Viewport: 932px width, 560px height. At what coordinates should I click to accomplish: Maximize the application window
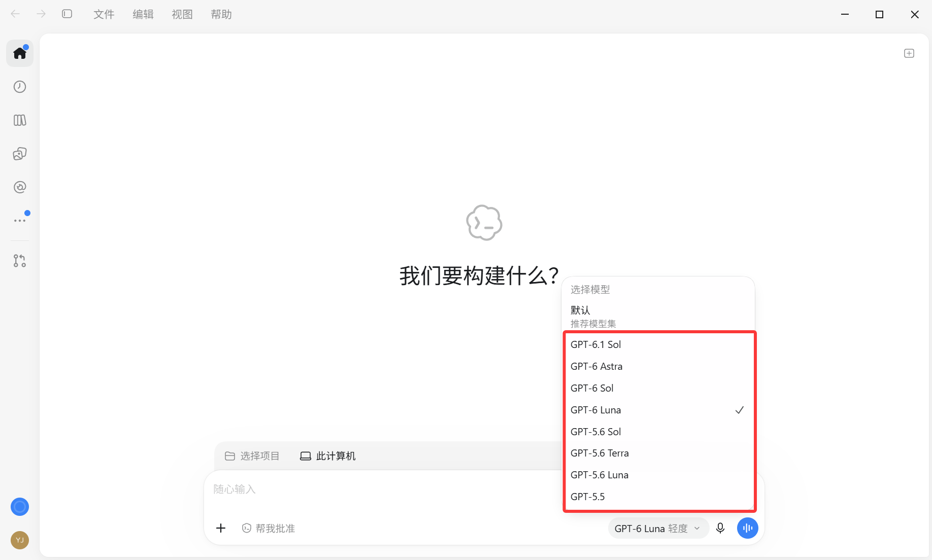880,14
